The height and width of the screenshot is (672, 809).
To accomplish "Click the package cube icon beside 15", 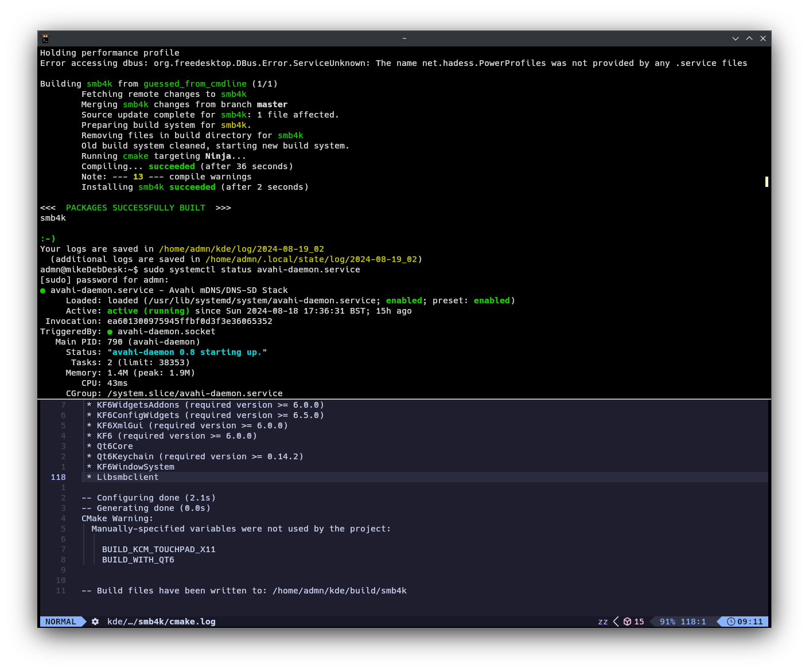I will tap(628, 622).
